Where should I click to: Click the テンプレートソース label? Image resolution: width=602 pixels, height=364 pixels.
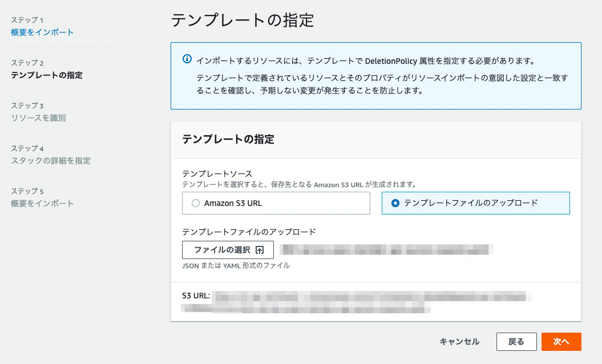click(217, 173)
